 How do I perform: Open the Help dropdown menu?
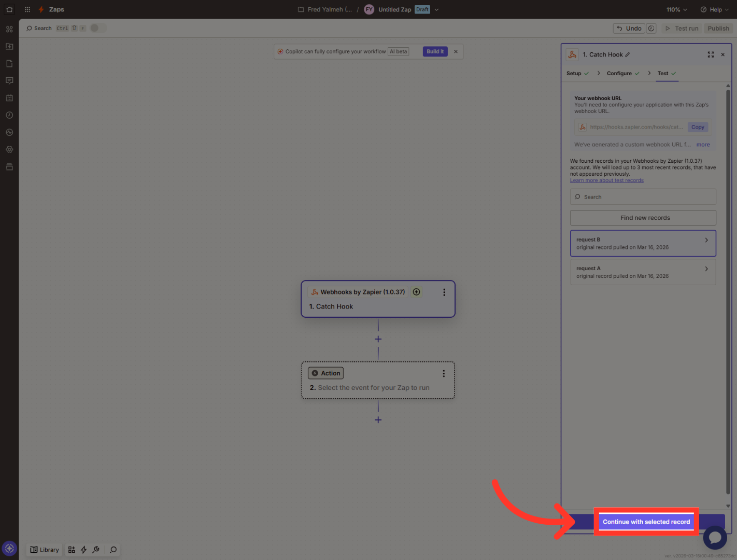pyautogui.click(x=715, y=9)
